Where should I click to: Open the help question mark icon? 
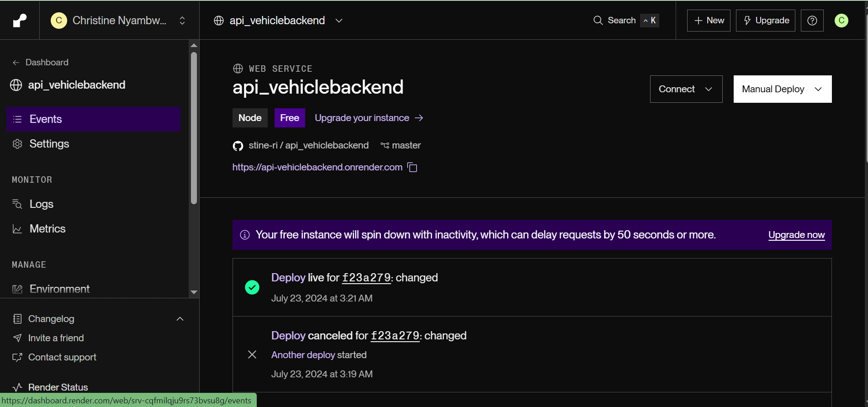point(812,21)
